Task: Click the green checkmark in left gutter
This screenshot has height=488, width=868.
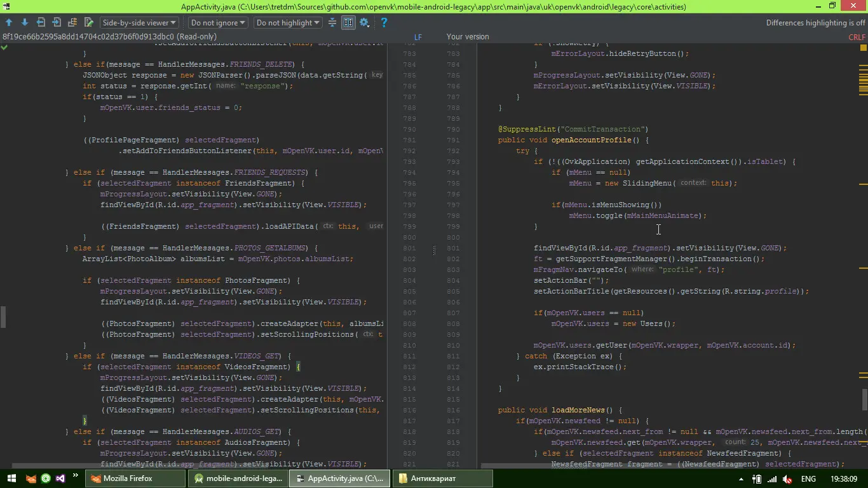Action: tap(4, 48)
